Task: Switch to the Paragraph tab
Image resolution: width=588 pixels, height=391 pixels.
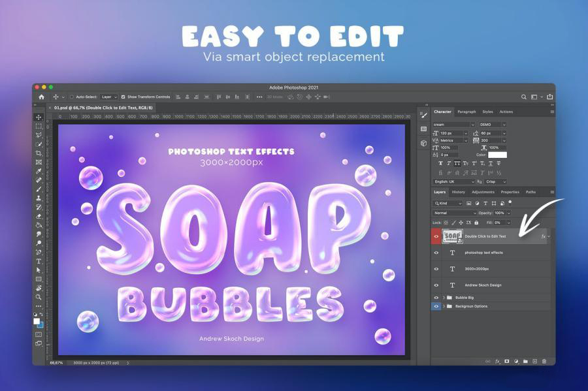Action: (466, 112)
